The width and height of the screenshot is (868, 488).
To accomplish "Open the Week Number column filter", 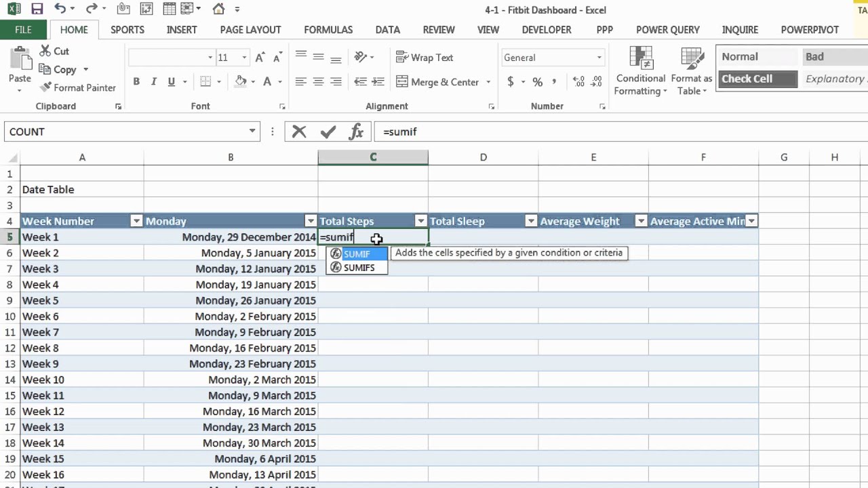I will pos(136,221).
